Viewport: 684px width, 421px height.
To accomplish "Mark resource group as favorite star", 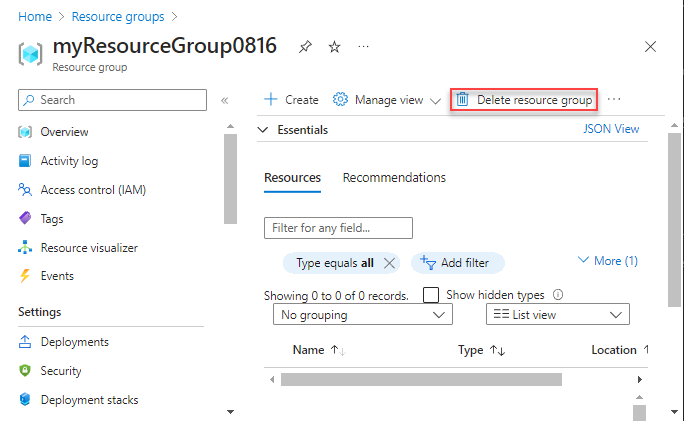I will pyautogui.click(x=334, y=46).
